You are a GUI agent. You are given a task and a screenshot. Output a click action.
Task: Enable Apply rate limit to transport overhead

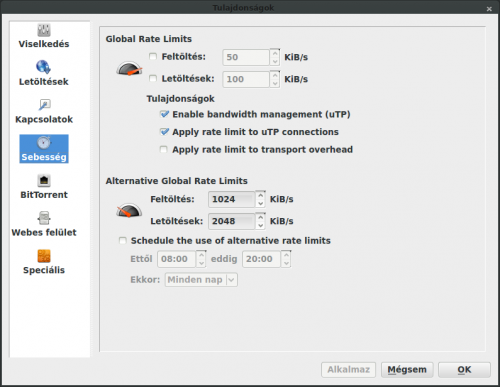pyautogui.click(x=164, y=149)
